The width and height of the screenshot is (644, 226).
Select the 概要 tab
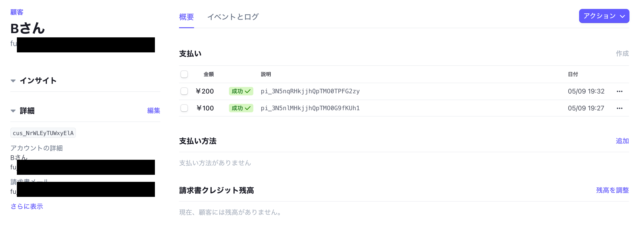[x=186, y=17]
